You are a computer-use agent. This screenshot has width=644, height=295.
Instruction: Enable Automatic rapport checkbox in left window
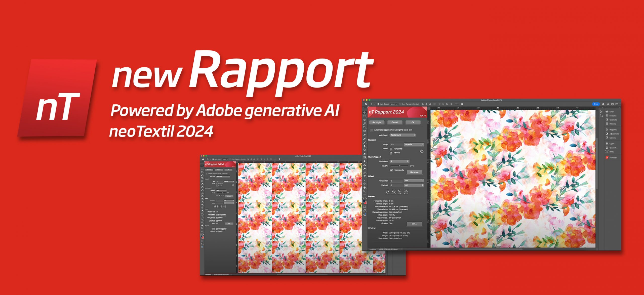[207, 174]
